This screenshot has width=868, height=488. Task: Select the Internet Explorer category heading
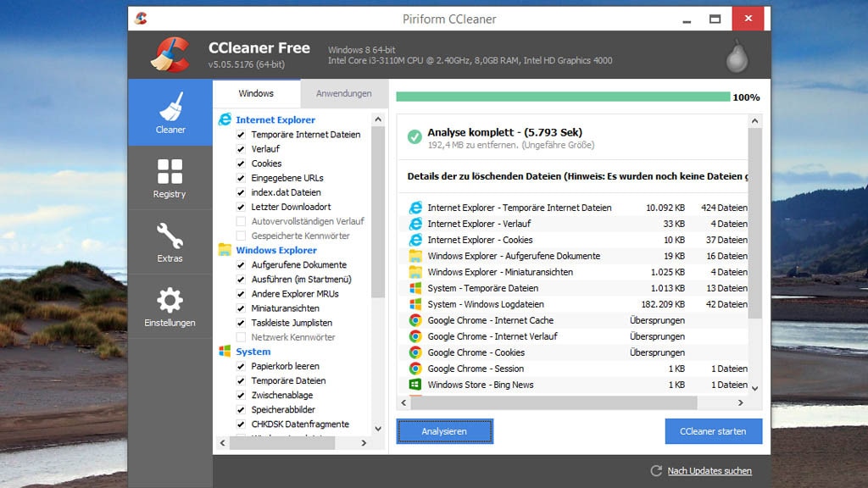pyautogui.click(x=275, y=119)
